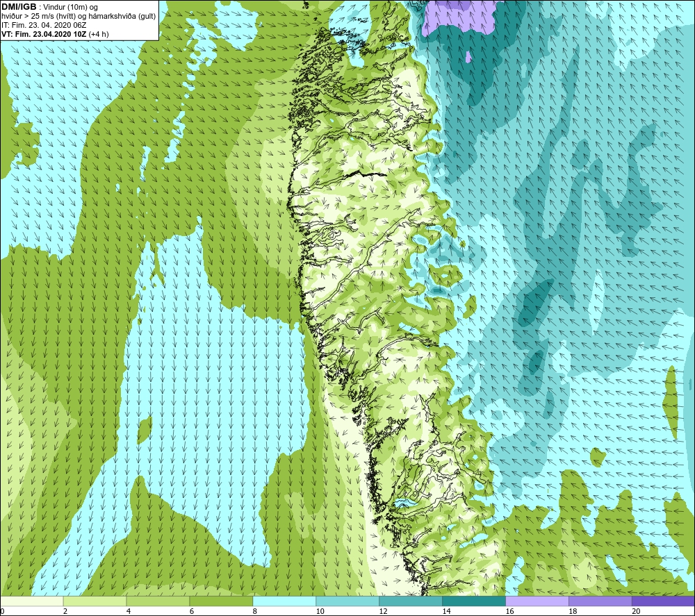695x616 pixels.
Task: Pick the light purple 16–18 m/s swatch
Action: (x=537, y=601)
